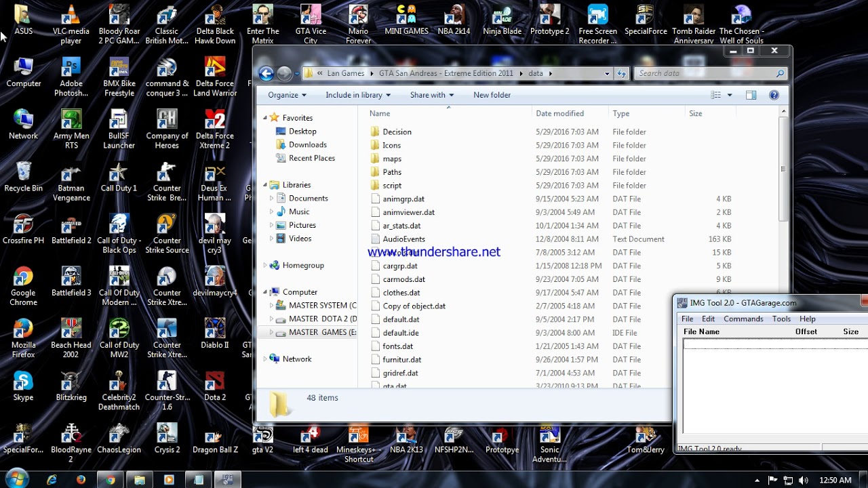Screen dimensions: 868x488
Task: Open the Commands menu in IMG Tool
Action: click(743, 319)
